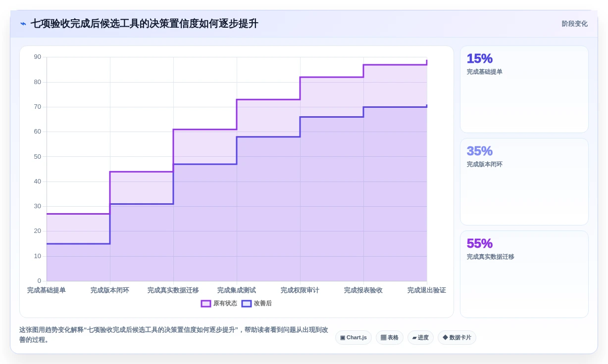Click the 完成报表验收 x-axis label

click(363, 290)
